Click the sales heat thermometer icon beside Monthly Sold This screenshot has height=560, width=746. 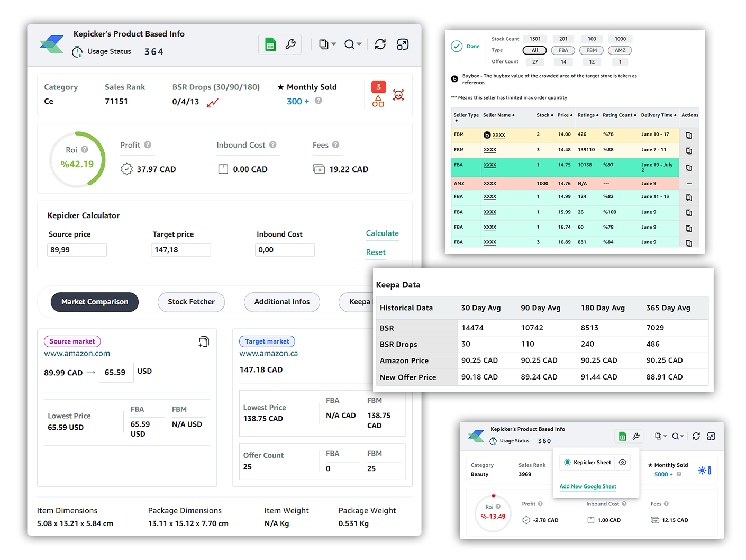tap(704, 470)
